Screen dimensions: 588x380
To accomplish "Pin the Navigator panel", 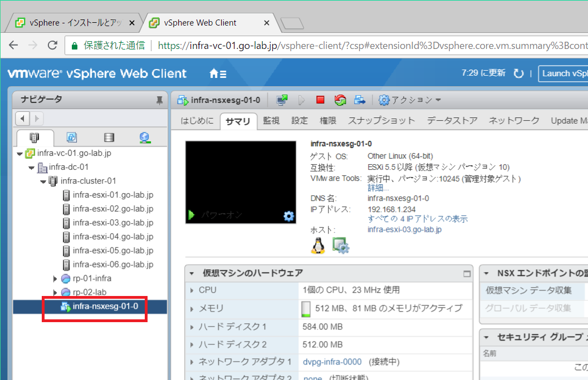I will click(x=159, y=100).
